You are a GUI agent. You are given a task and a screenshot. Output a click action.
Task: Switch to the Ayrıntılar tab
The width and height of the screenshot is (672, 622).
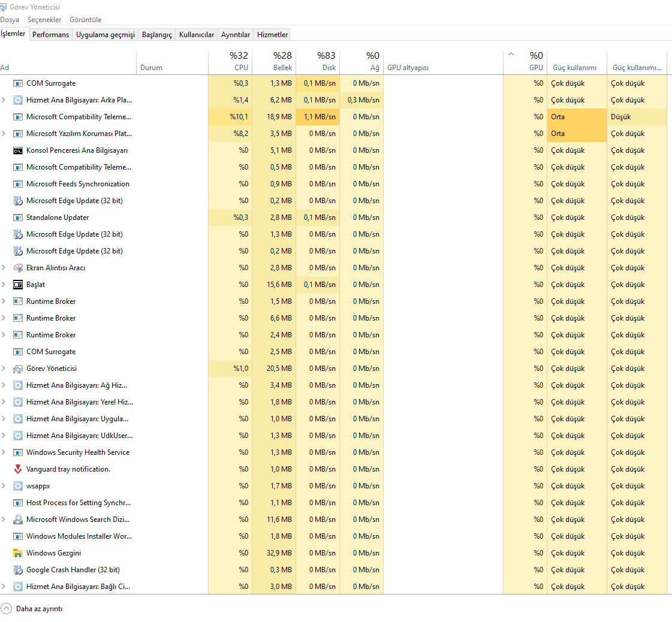point(235,35)
